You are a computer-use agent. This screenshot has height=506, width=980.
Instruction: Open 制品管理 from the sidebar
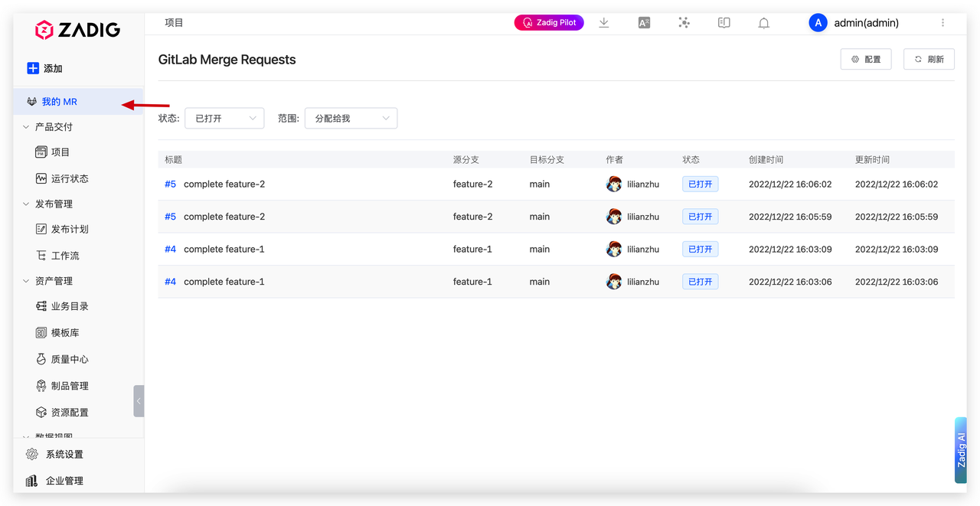pos(62,385)
